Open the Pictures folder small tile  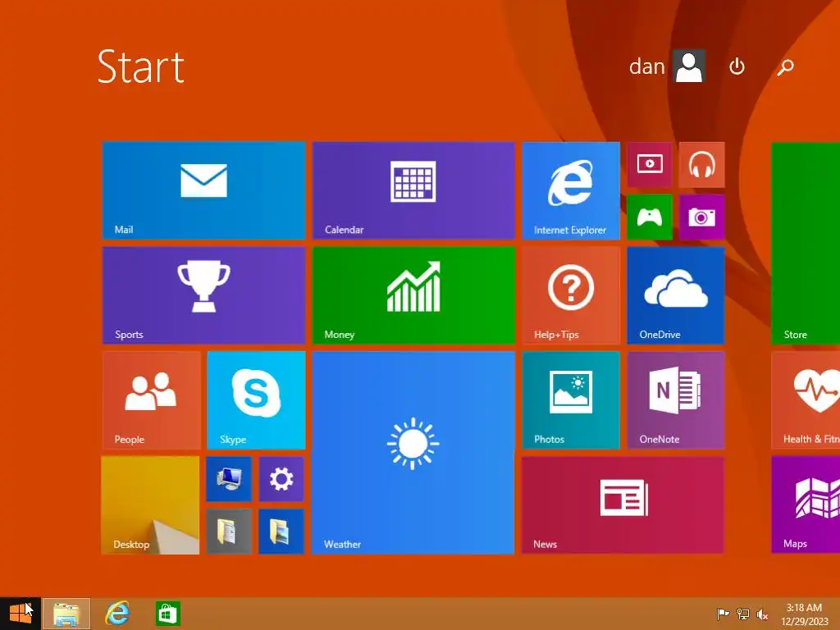click(281, 532)
